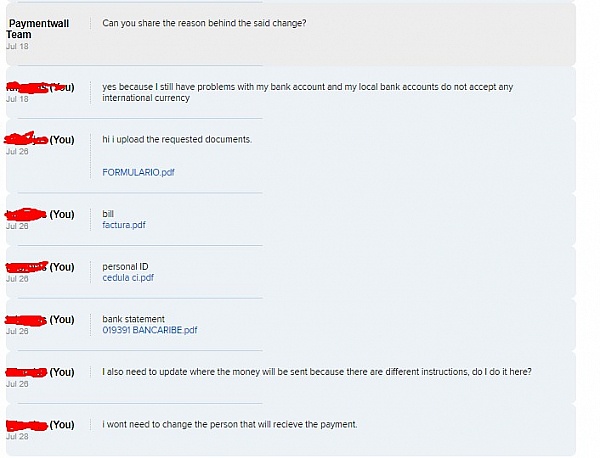Image resolution: width=600 pixels, height=458 pixels.
Task: Select the last message about the payment recipient
Action: [x=229, y=424]
